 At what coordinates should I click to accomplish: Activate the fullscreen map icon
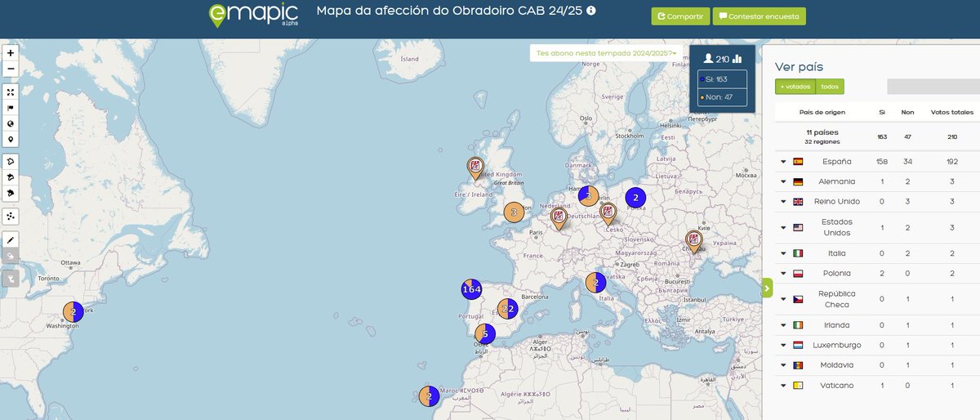(11, 92)
